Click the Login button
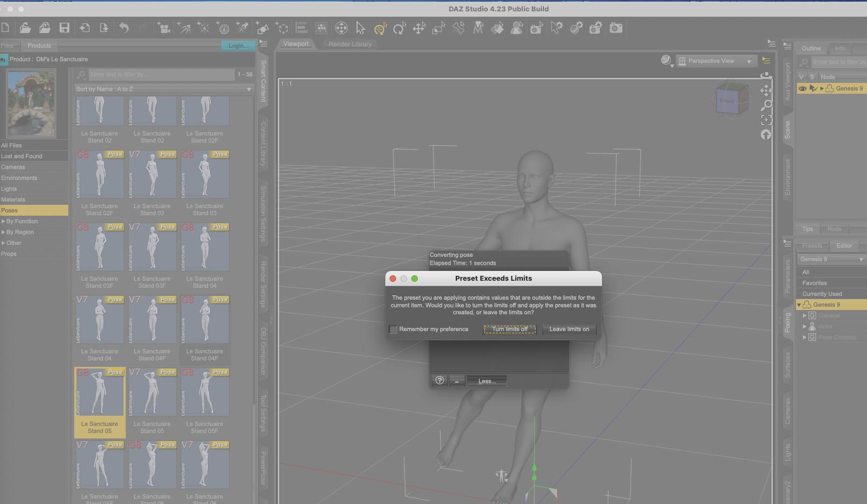The image size is (867, 504). [238, 46]
